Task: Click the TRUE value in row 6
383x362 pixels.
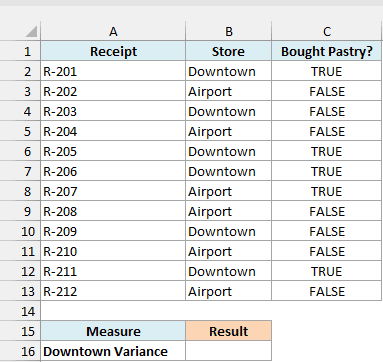Action: 327,151
